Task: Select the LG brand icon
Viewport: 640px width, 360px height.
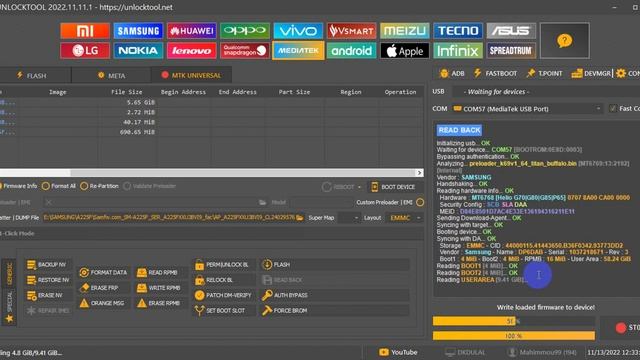Action: coord(85,51)
